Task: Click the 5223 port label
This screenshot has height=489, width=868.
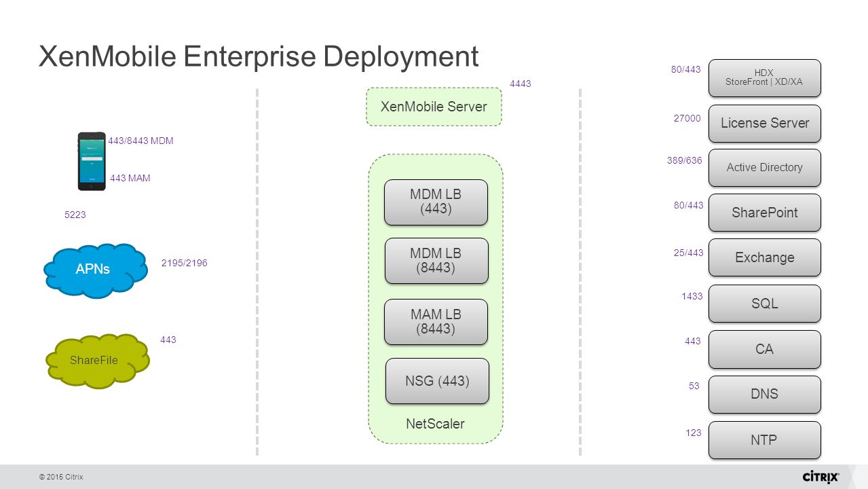Action: (75, 215)
